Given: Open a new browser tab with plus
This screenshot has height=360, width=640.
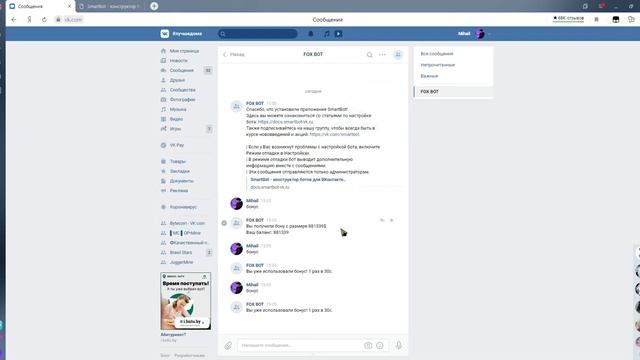Looking at the screenshot, I should tap(154, 6).
